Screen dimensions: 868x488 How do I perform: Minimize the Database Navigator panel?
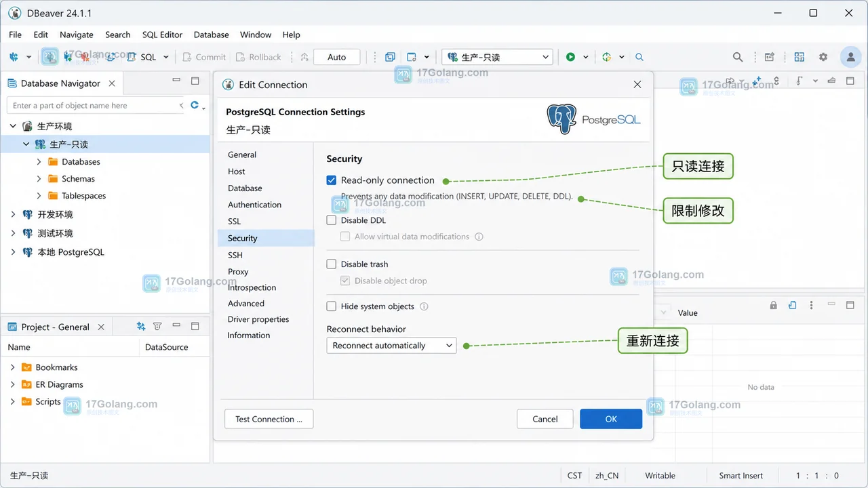[x=176, y=81]
